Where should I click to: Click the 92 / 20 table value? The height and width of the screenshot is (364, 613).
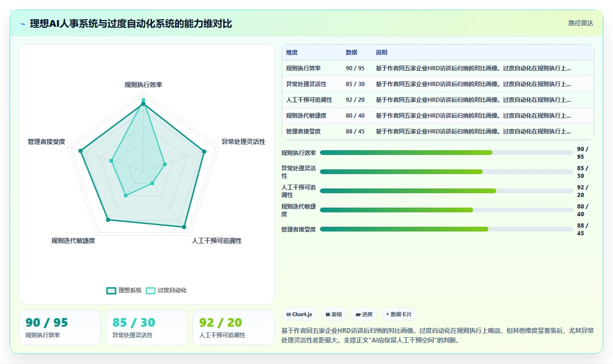tap(355, 100)
